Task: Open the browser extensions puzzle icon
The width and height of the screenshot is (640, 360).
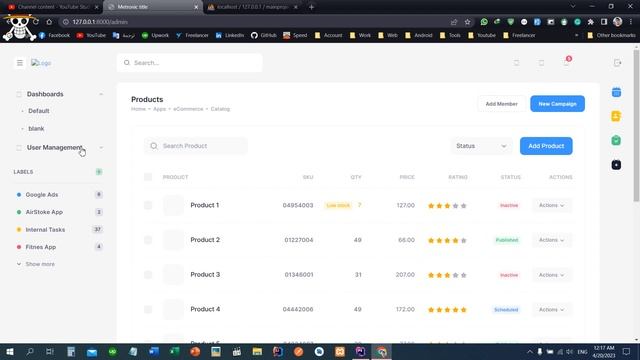Action: (x=591, y=22)
